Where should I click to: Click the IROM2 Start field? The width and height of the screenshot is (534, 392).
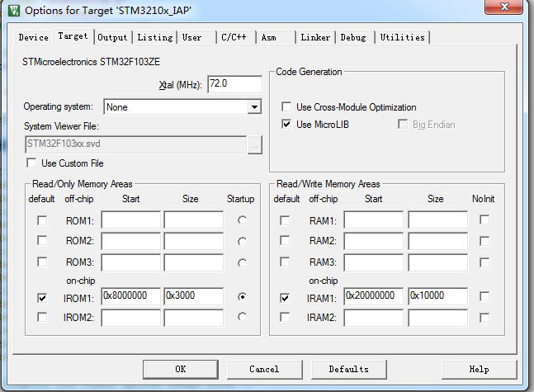click(130, 318)
